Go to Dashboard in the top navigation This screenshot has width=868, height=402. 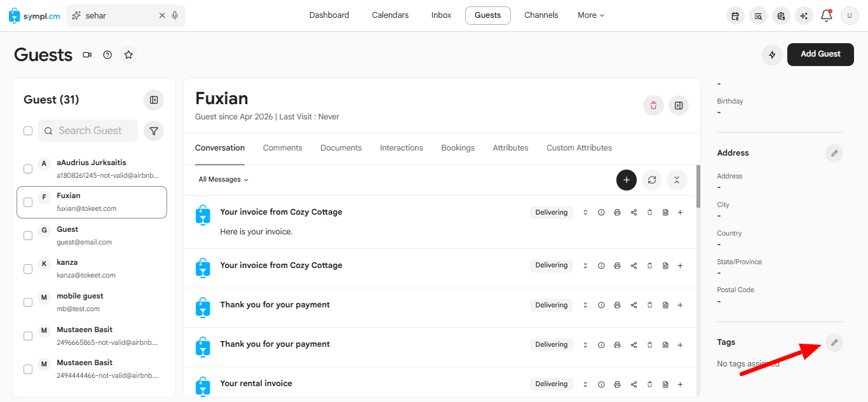click(x=329, y=15)
